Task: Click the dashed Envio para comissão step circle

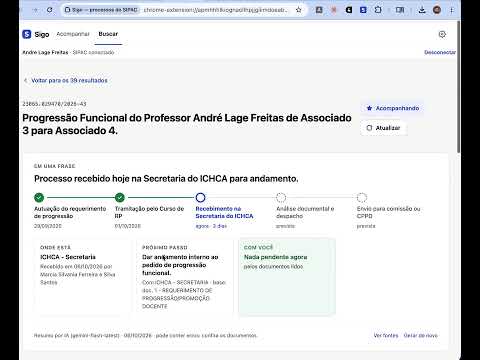Action: click(x=362, y=198)
